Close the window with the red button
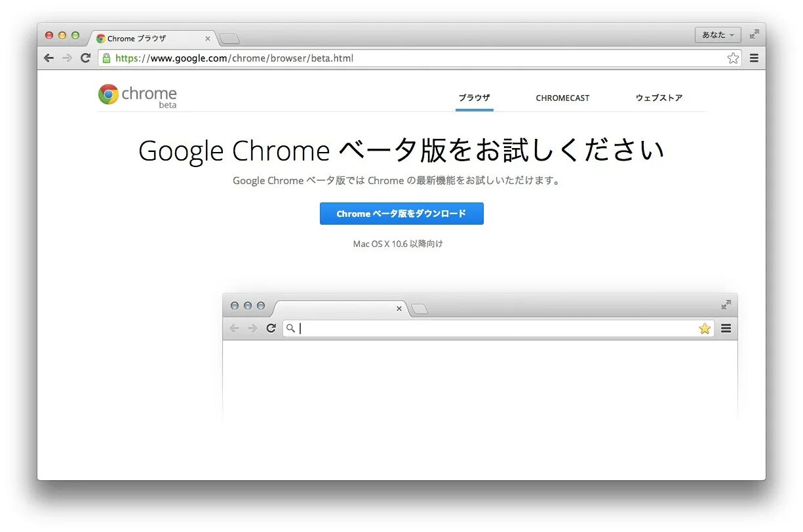Image resolution: width=803 pixels, height=532 pixels. coord(49,35)
